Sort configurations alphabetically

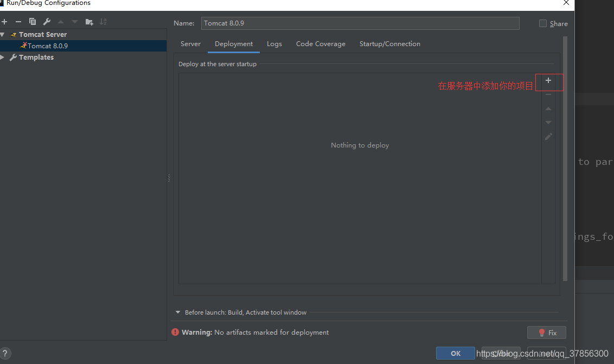pos(103,22)
